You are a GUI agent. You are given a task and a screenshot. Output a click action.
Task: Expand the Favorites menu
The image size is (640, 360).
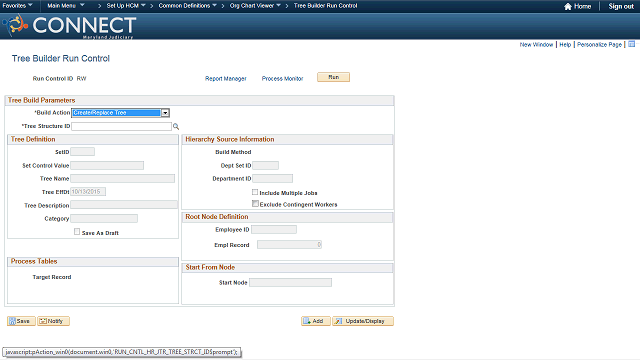[x=17, y=6]
